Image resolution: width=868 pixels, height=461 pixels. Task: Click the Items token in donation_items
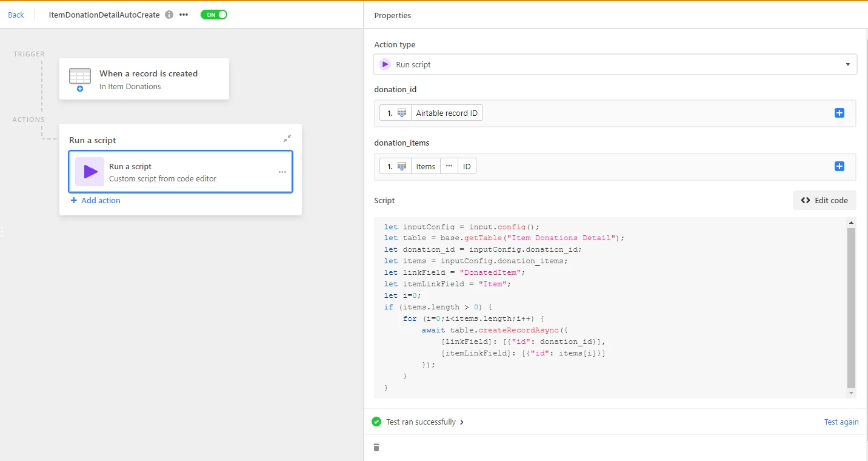tap(426, 166)
